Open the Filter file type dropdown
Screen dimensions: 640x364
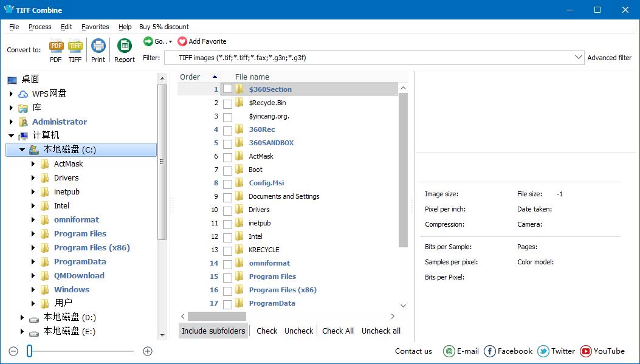point(578,58)
